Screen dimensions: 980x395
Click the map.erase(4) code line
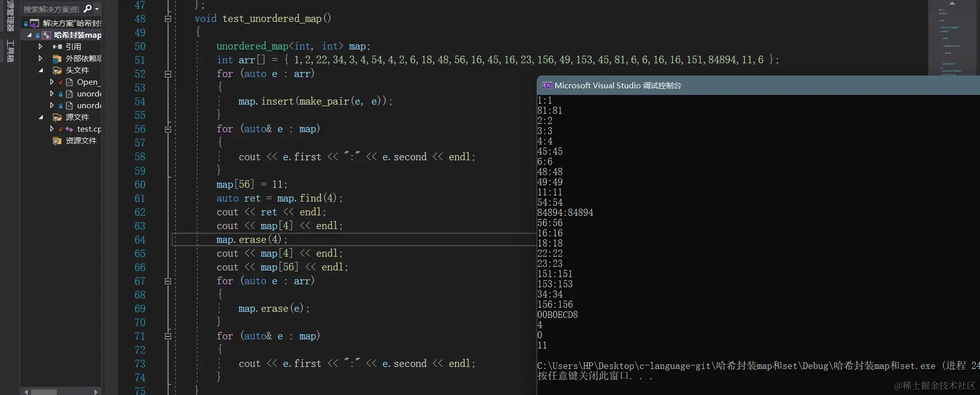pos(252,239)
